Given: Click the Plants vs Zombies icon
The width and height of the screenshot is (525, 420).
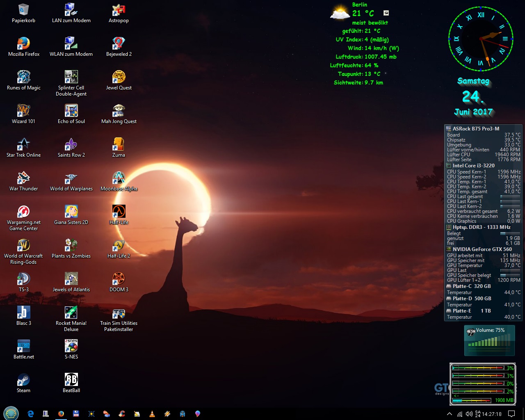Looking at the screenshot, I should point(71,249).
